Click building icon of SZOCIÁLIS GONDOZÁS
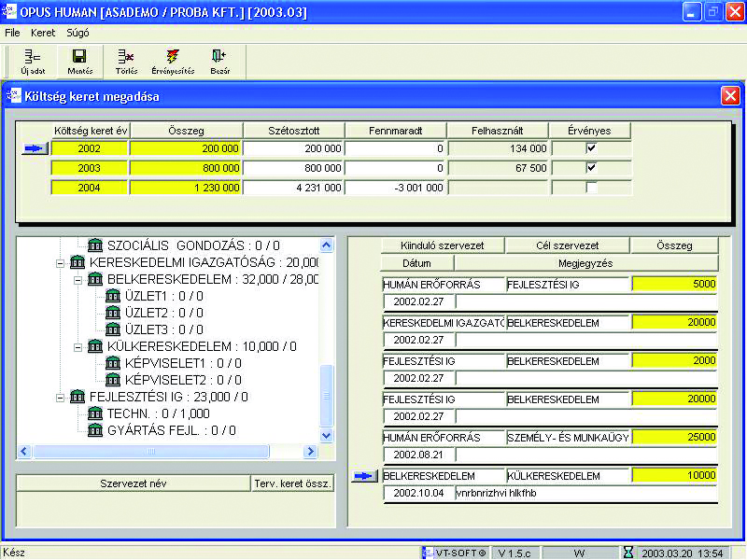Image resolution: width=747 pixels, height=560 pixels. click(95, 245)
